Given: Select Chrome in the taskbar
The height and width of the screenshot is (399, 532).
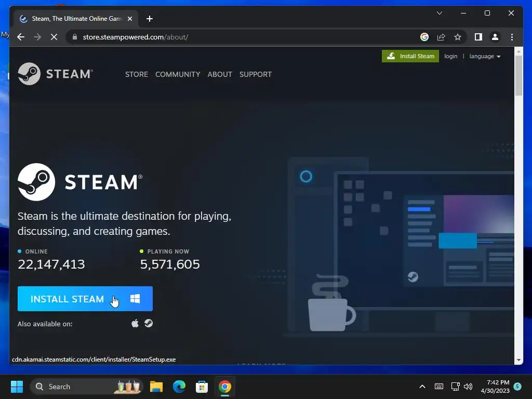Looking at the screenshot, I should [224, 387].
